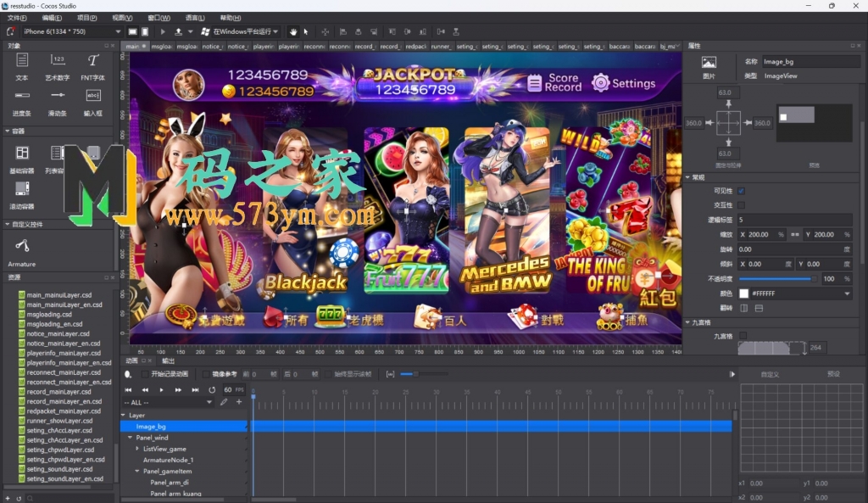Image resolution: width=868 pixels, height=503 pixels.
Task: Check the 镜像参考 onion-skin reference box
Action: point(206,374)
